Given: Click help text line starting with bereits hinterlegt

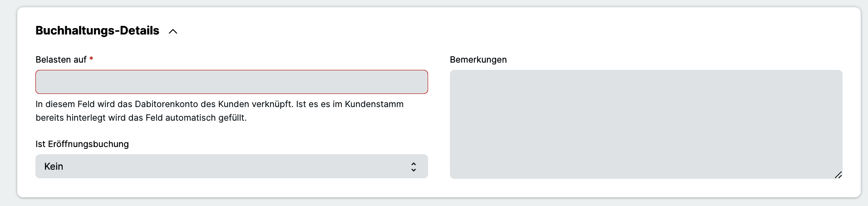Looking at the screenshot, I should 141,118.
